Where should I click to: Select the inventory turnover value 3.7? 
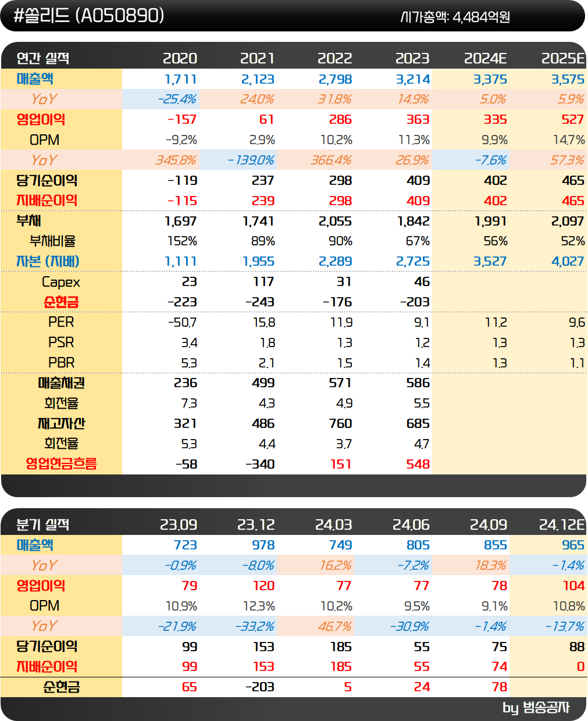[x=344, y=444]
